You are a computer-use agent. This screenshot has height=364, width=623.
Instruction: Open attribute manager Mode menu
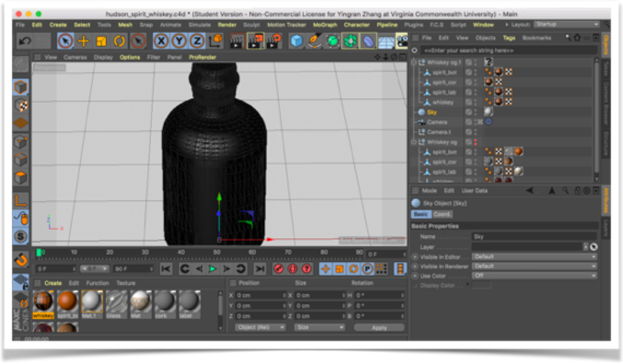coord(429,191)
